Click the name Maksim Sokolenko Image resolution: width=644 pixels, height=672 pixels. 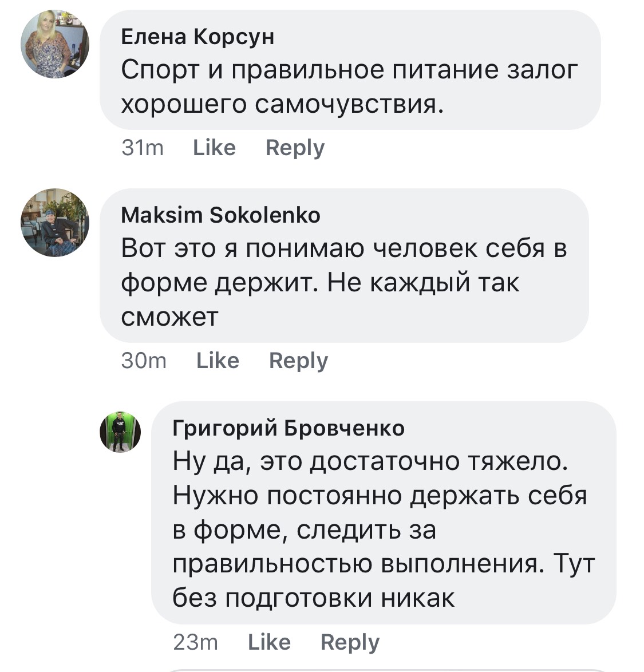221,215
